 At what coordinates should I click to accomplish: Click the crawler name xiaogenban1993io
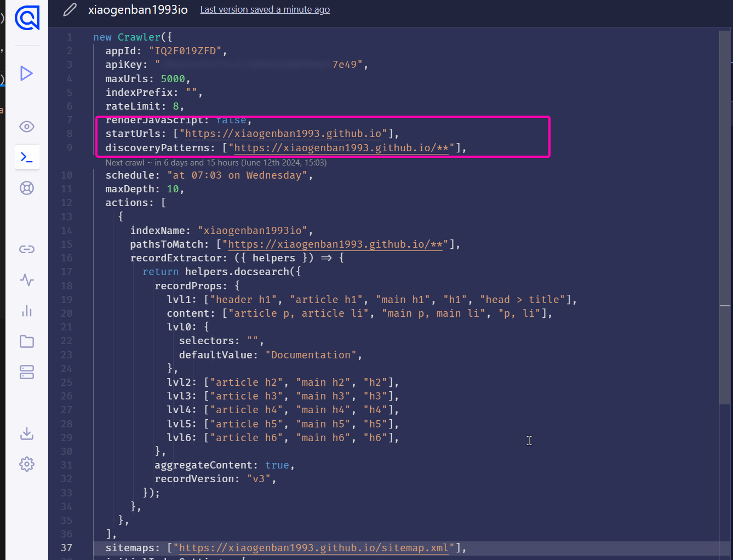point(138,9)
